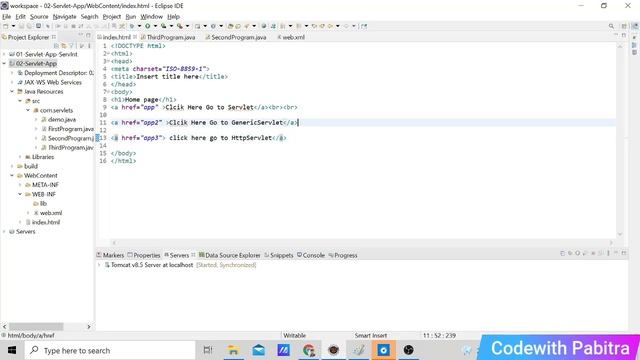Minimize the Project Explorer panel
The image size is (640, 360).
[x=81, y=36]
